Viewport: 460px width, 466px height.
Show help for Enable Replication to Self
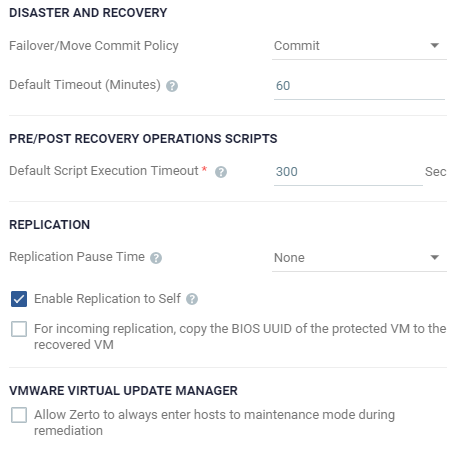192,299
